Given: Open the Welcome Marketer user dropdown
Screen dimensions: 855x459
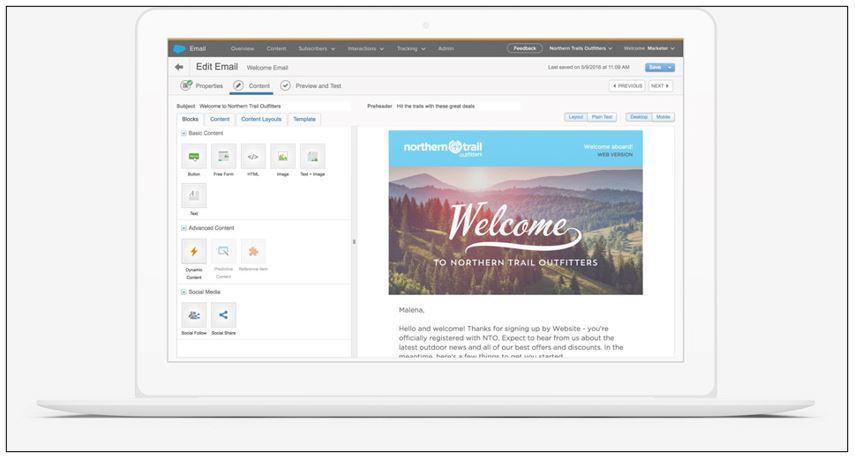Looking at the screenshot, I should 649,49.
